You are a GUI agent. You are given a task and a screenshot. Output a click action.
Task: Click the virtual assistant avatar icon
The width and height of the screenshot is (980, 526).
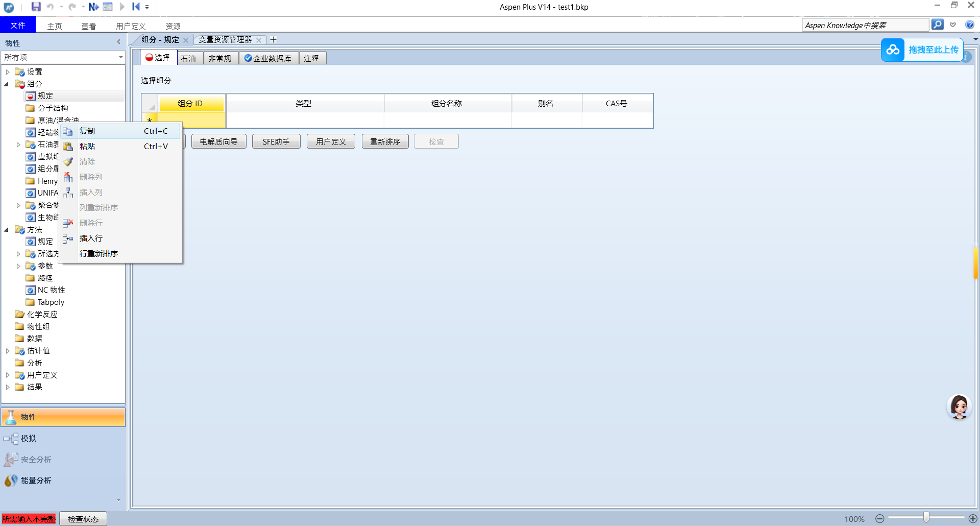tap(959, 407)
